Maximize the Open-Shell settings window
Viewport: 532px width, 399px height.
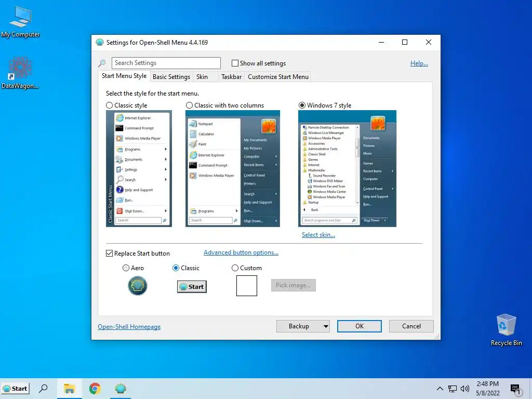(x=404, y=42)
